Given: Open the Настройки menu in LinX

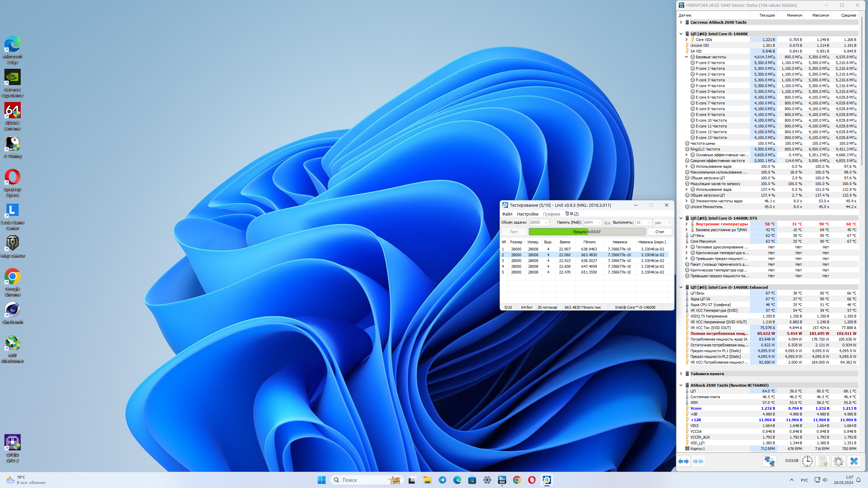Looking at the screenshot, I should 527,214.
